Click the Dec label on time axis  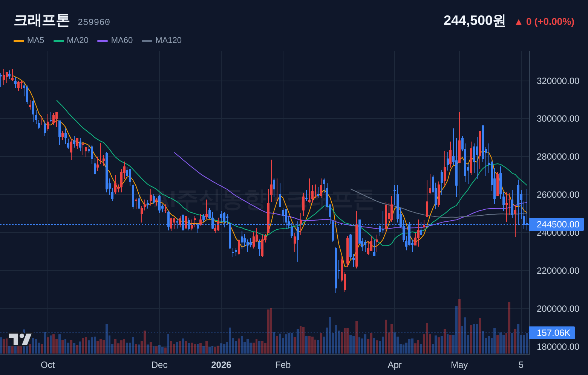click(x=159, y=365)
